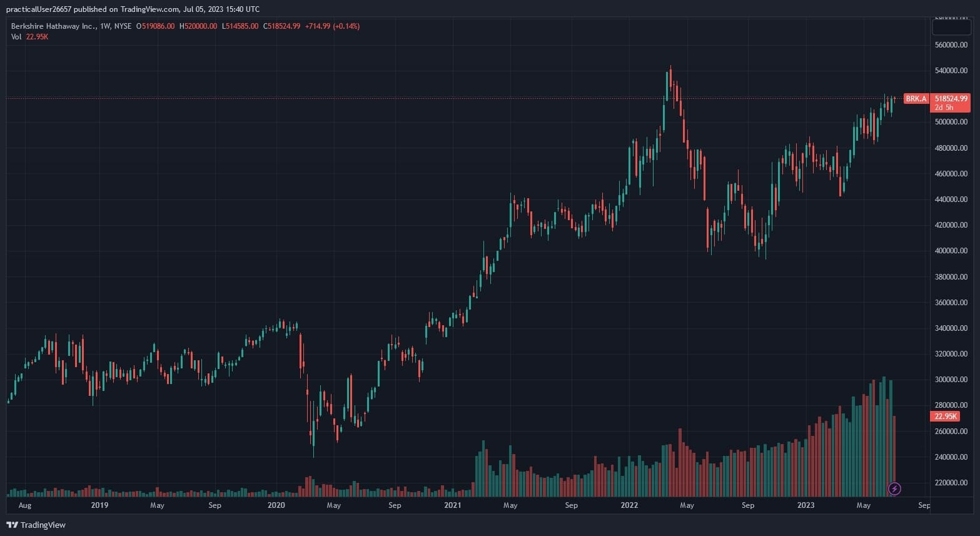
Task: Click the 300000.00 price scale label
Action: [x=951, y=380]
